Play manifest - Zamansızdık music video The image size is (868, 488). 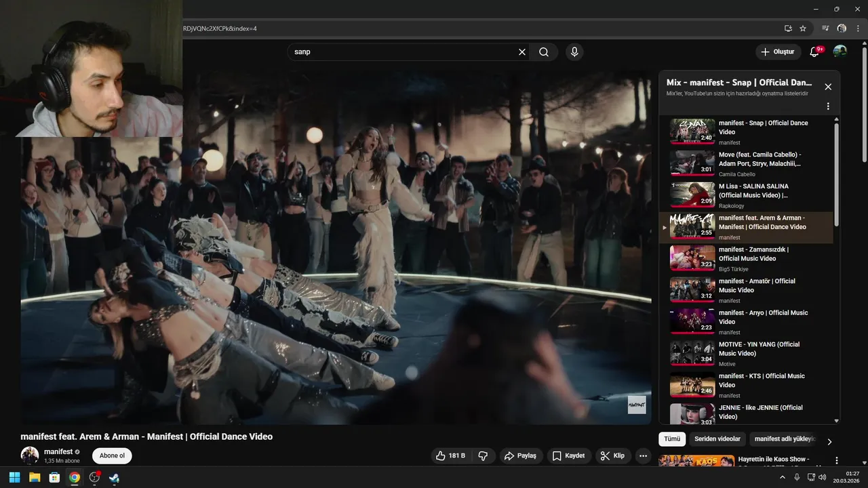[747, 258]
